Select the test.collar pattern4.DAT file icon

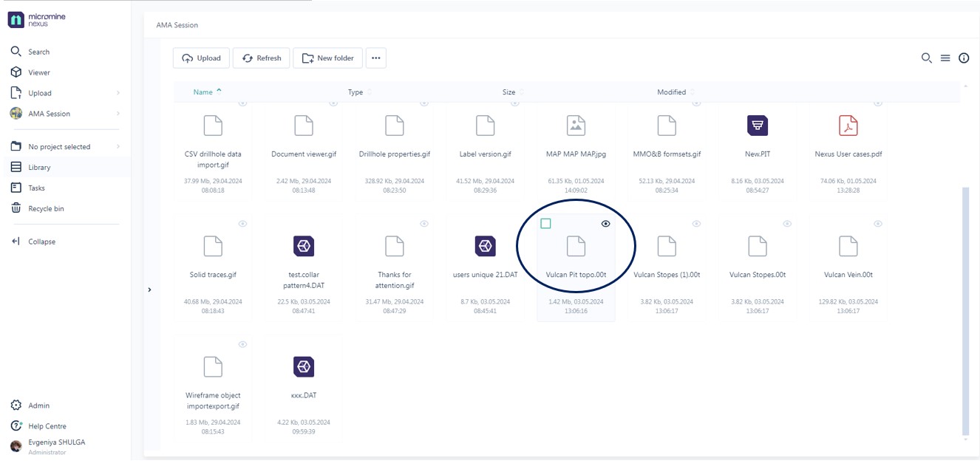(x=304, y=244)
